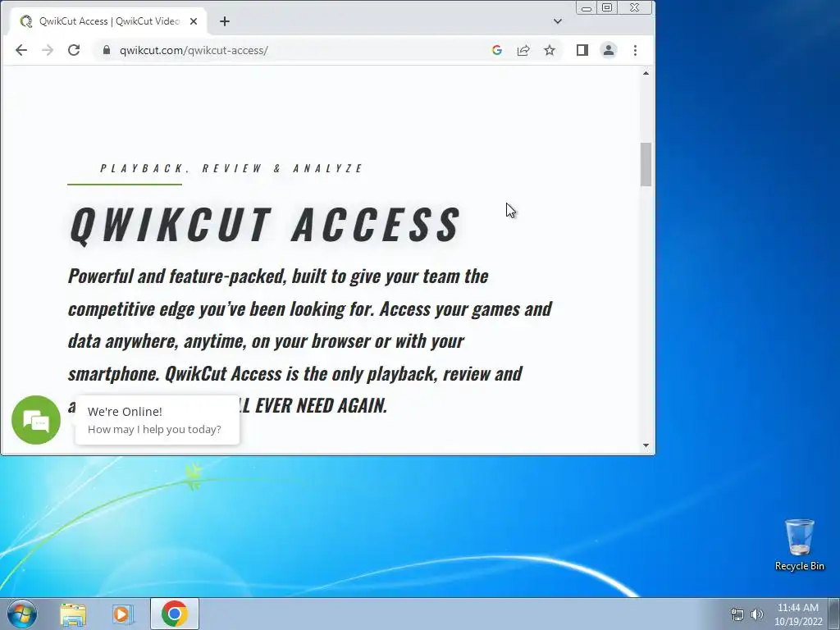The height and width of the screenshot is (630, 840).
Task: Go back to the previous page
Action: pos(21,50)
